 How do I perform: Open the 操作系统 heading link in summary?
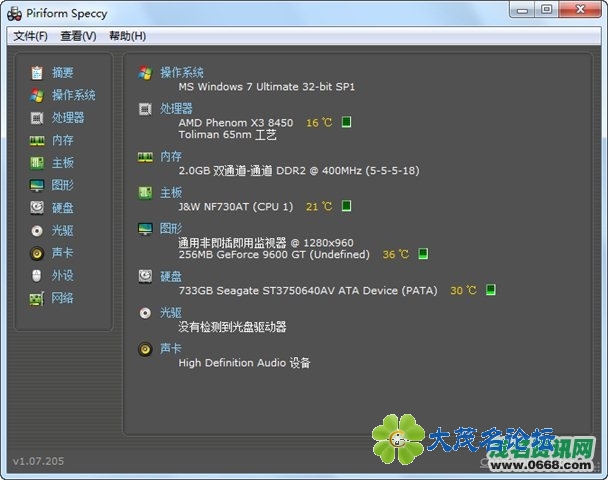tap(182, 73)
